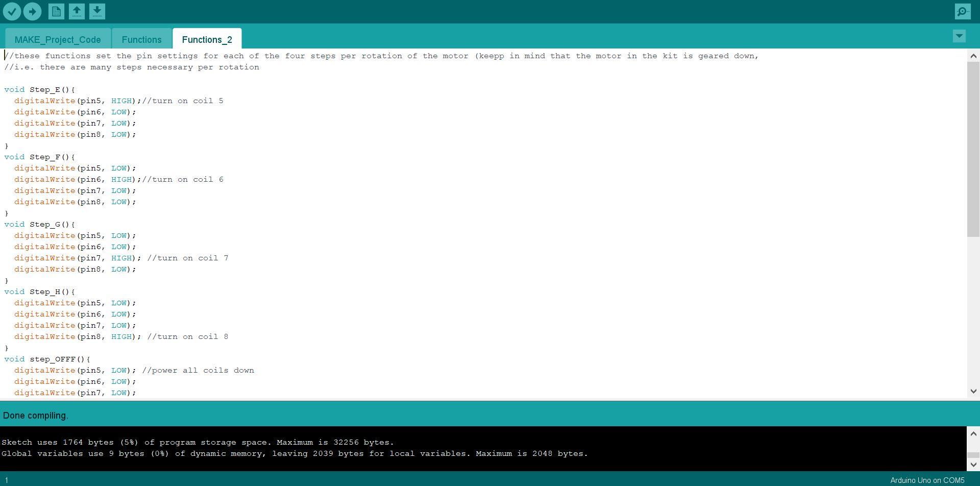Click the 'Sketch uses 1764 bytes' console line

coord(198,442)
